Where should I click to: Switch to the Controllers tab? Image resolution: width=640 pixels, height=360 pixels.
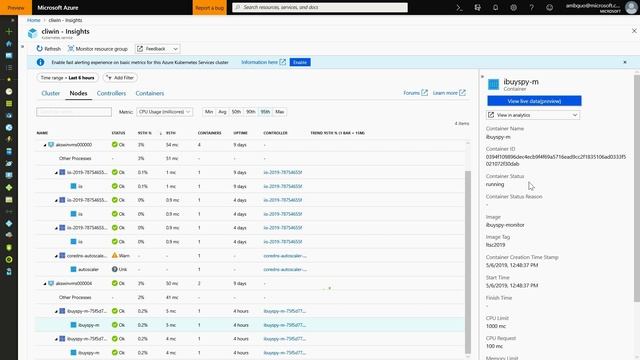[111, 93]
